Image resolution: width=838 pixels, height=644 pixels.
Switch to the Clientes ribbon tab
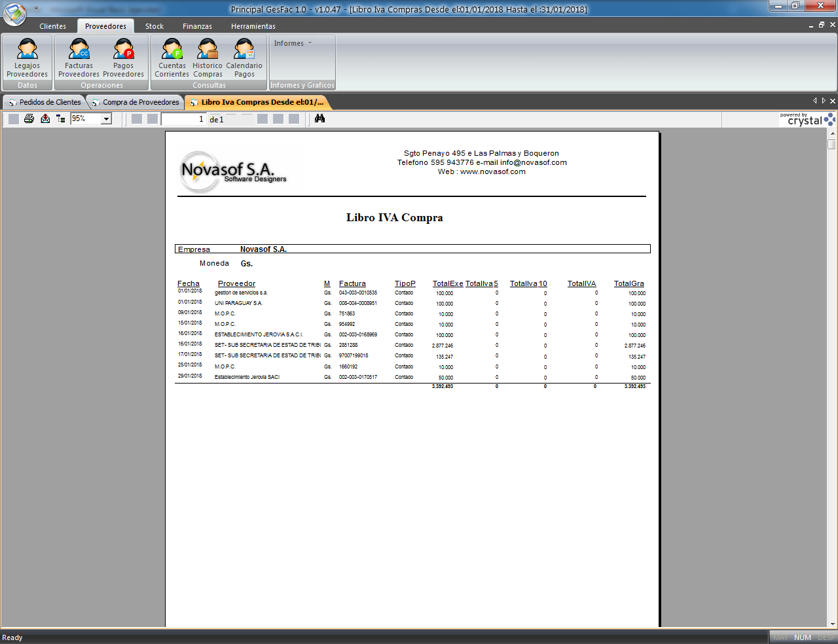(x=52, y=26)
